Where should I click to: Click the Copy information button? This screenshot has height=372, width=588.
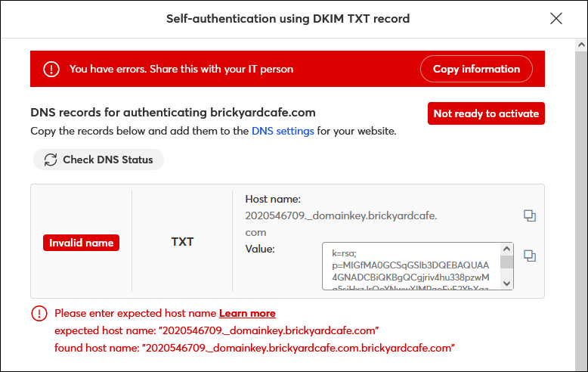(x=476, y=69)
